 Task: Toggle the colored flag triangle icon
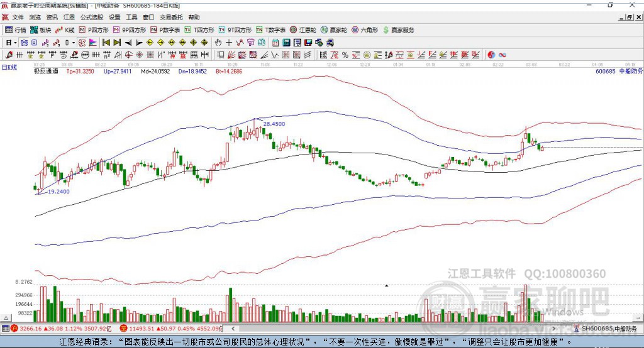pyautogui.click(x=93, y=43)
